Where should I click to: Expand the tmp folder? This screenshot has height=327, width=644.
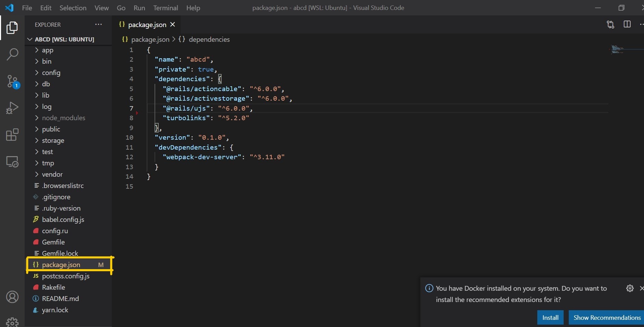68,163
